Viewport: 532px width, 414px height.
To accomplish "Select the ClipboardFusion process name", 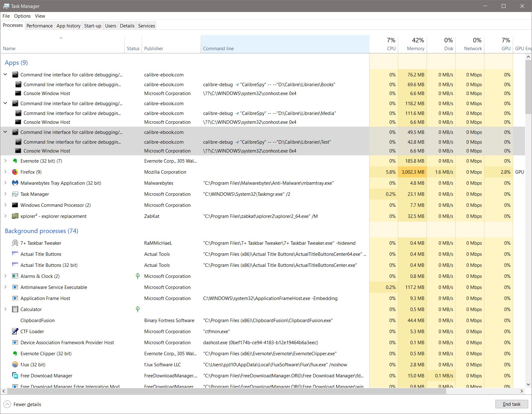I will (x=38, y=321).
